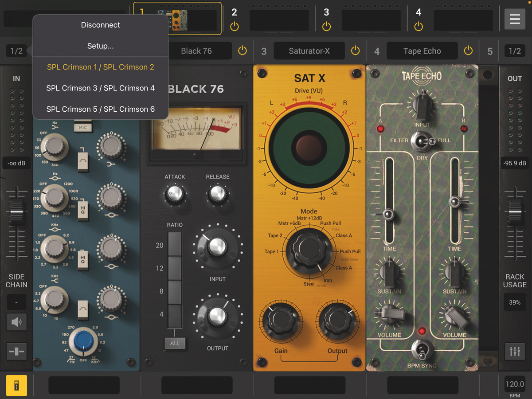
Task: Select ratio 12 button on Black 76
Action: point(175,268)
